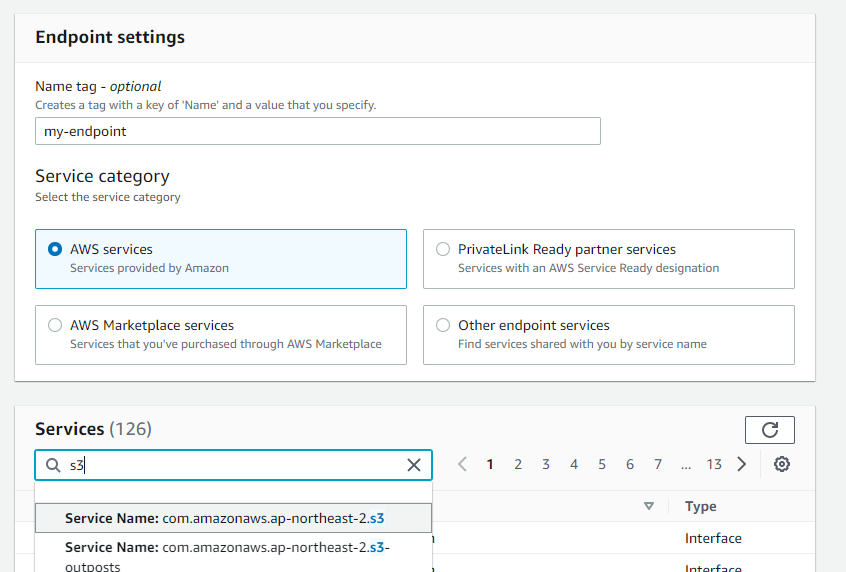846x572 pixels.
Task: Click the Services (126) heading
Action: pos(93,429)
